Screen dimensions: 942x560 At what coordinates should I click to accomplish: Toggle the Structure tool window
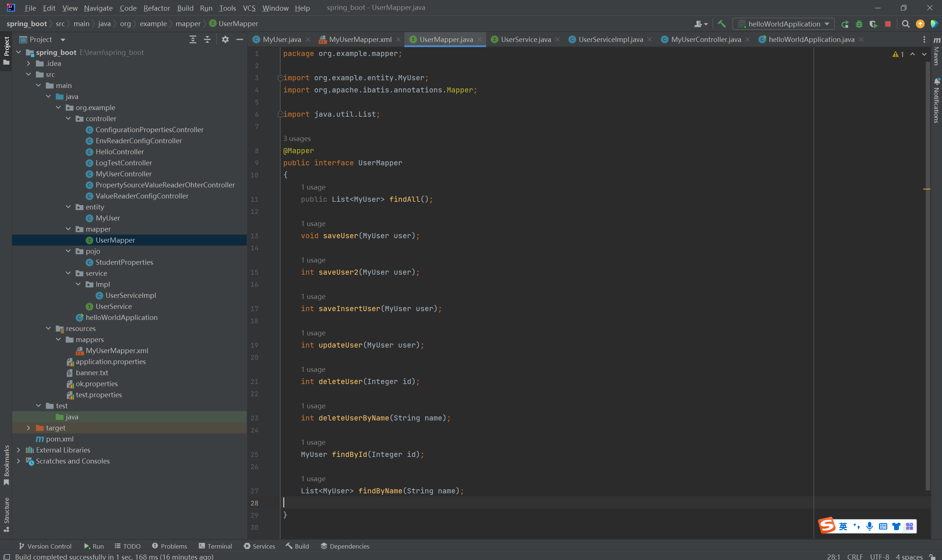pos(6,514)
